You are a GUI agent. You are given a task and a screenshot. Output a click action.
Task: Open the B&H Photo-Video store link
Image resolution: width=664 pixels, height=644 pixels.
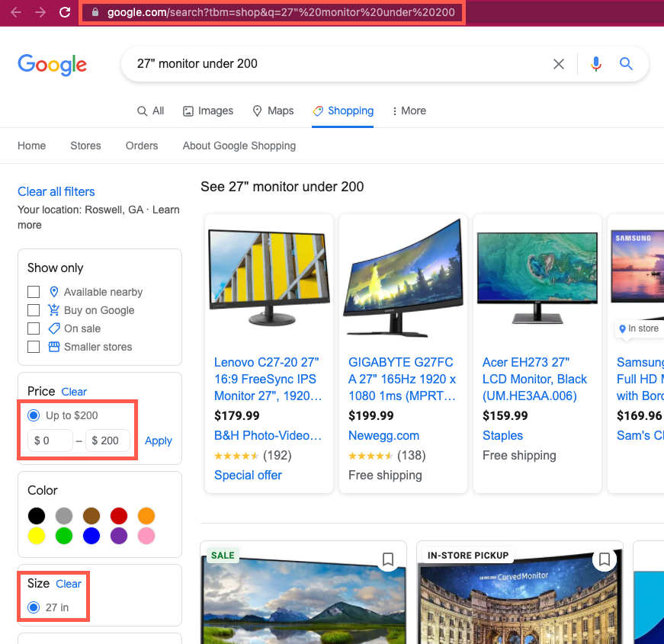coord(268,436)
